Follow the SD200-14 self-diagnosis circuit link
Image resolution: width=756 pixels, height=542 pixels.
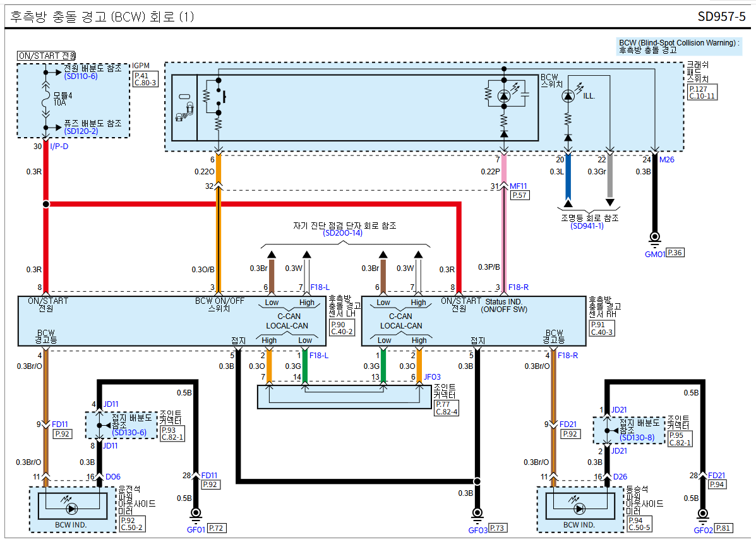pyautogui.click(x=343, y=233)
